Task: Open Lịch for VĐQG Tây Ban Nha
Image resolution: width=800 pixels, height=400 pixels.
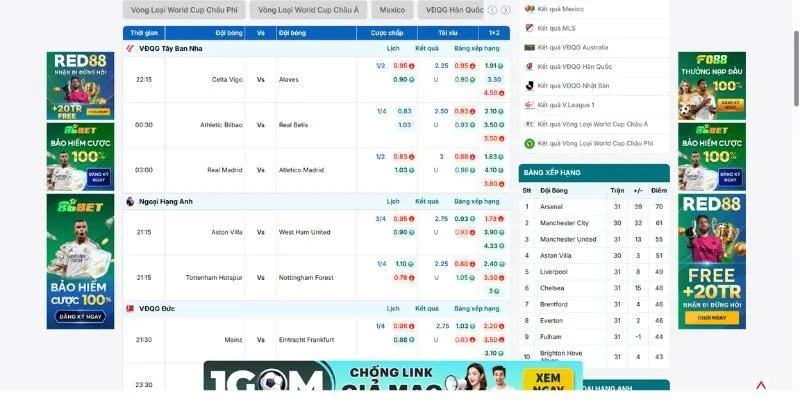Action: pos(393,48)
